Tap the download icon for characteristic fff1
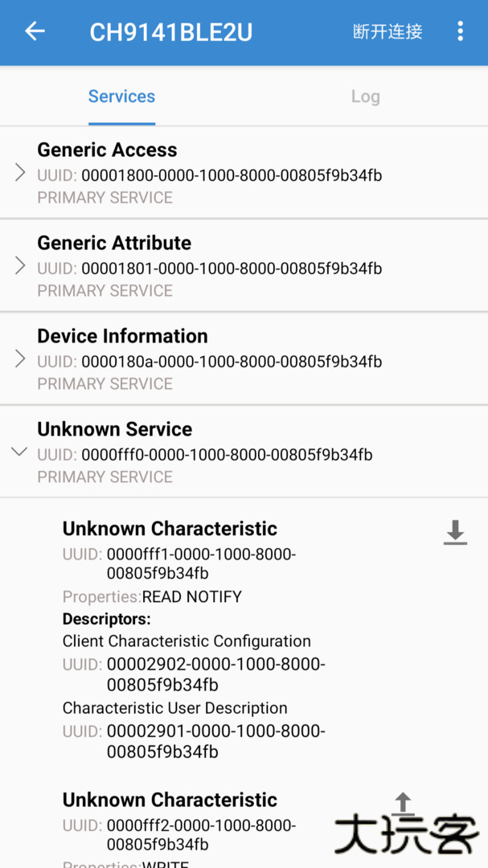Image resolution: width=488 pixels, height=868 pixels. pyautogui.click(x=455, y=532)
